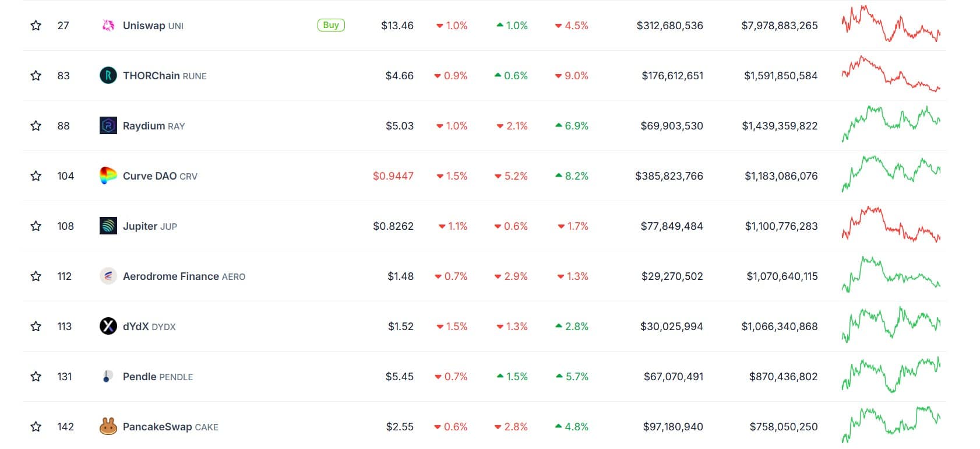The image size is (980, 449).
Task: Click THORChain 7d change 9.0%
Action: click(572, 76)
